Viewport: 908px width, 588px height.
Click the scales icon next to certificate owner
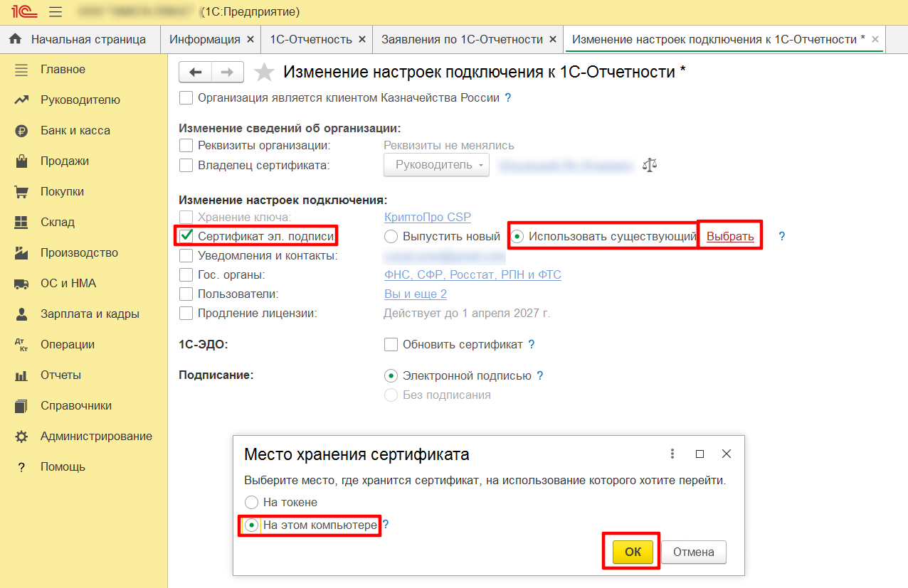(649, 165)
